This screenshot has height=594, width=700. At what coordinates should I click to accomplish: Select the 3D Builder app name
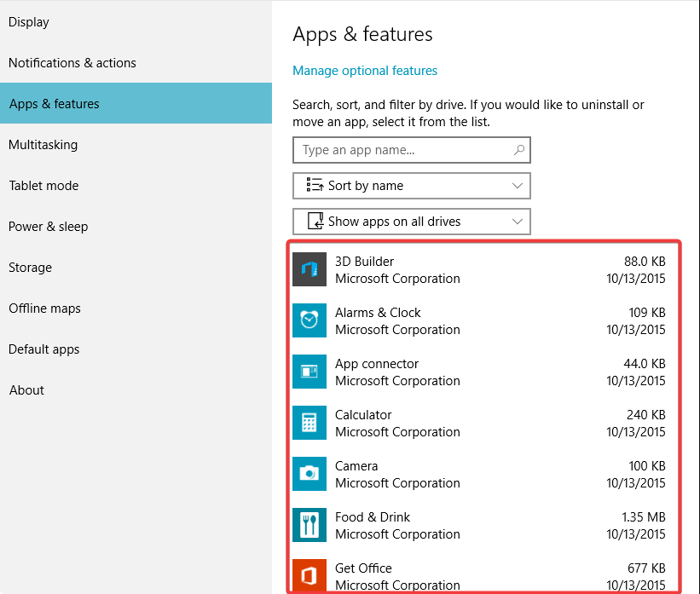364,261
